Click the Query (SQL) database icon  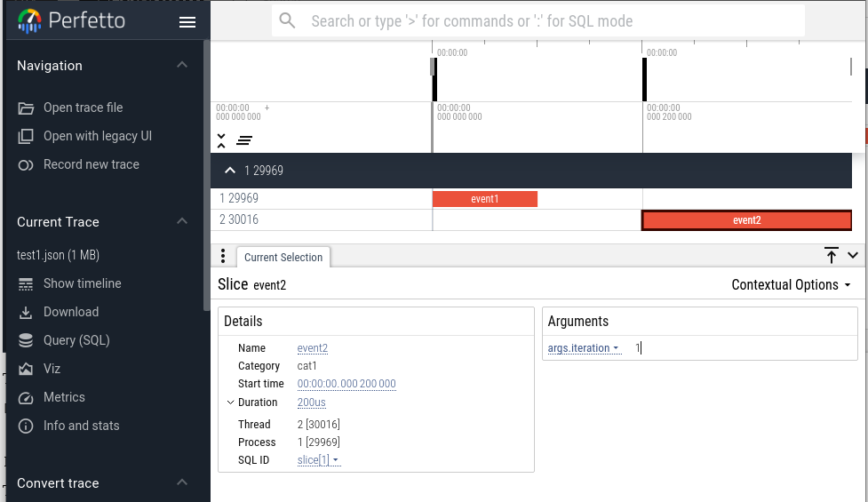pyautogui.click(x=26, y=340)
